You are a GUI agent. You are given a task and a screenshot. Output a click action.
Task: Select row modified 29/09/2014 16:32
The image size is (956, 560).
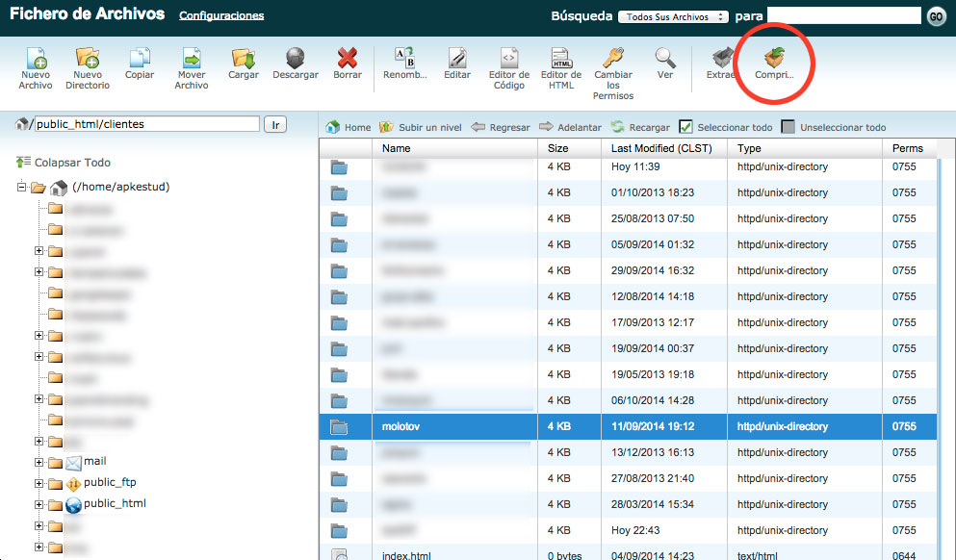click(x=628, y=270)
